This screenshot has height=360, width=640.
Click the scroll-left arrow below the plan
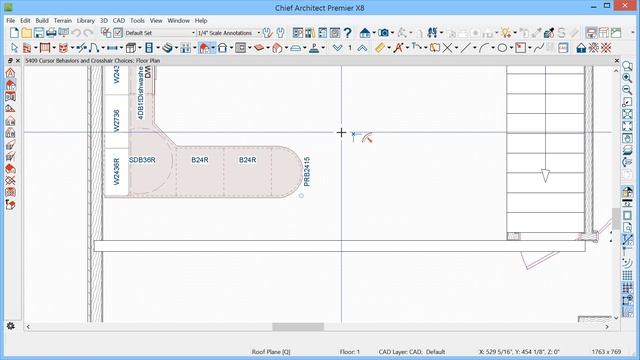pyautogui.click(x=28, y=327)
